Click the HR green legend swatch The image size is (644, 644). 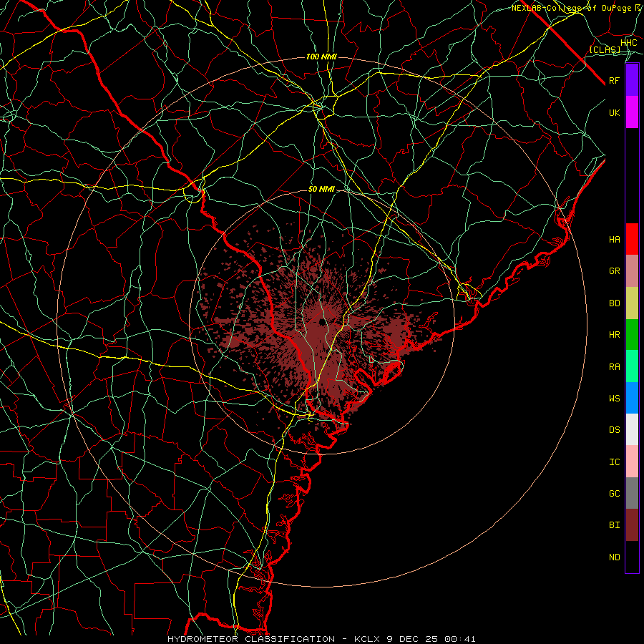(x=632, y=334)
